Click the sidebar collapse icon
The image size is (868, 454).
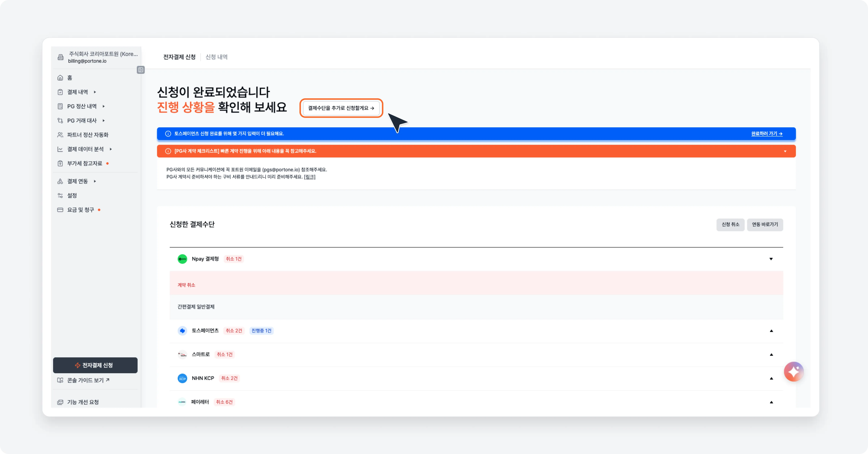pyautogui.click(x=141, y=70)
